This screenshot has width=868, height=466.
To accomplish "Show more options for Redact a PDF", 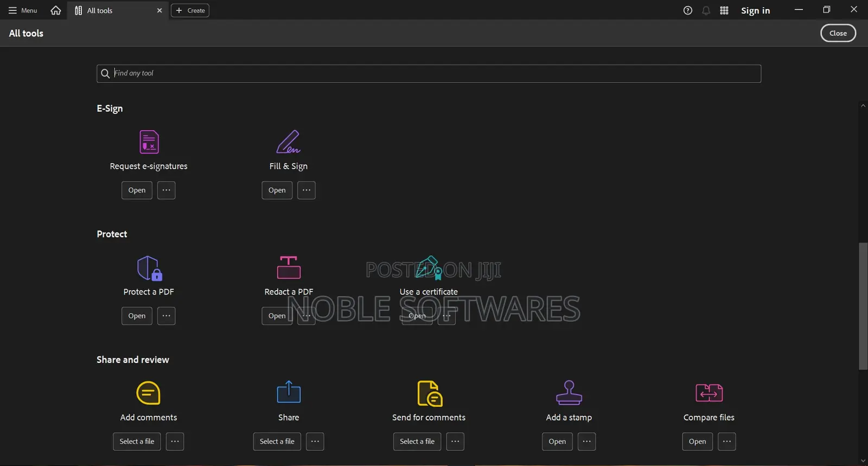I will tap(307, 316).
